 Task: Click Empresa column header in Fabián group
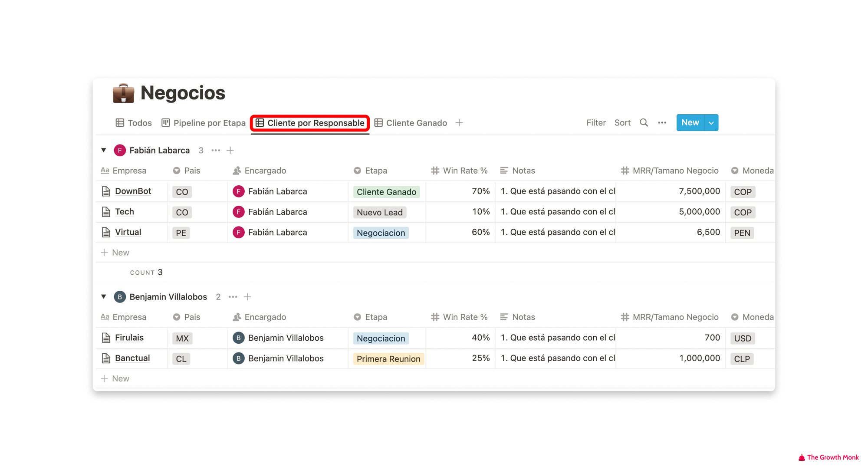pos(124,171)
